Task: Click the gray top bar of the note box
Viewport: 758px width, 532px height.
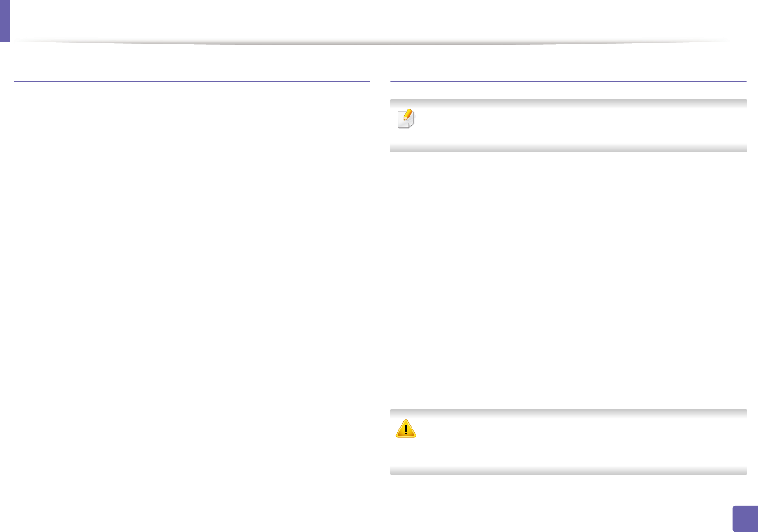Action: [568, 103]
